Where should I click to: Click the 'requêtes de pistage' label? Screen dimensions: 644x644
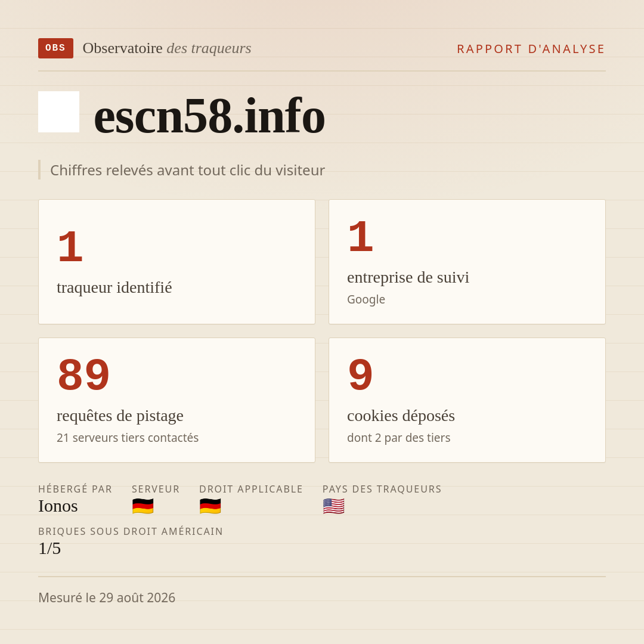120,416
